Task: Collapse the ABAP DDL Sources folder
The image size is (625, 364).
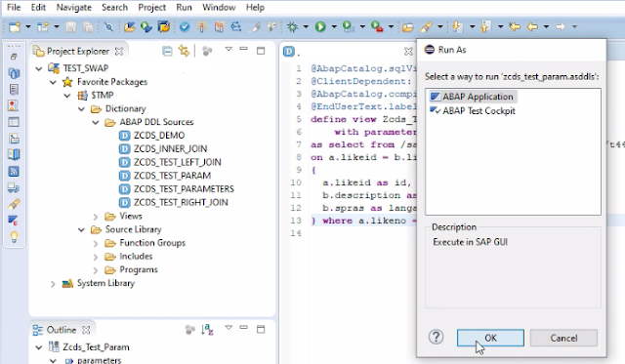Action: tap(96, 122)
